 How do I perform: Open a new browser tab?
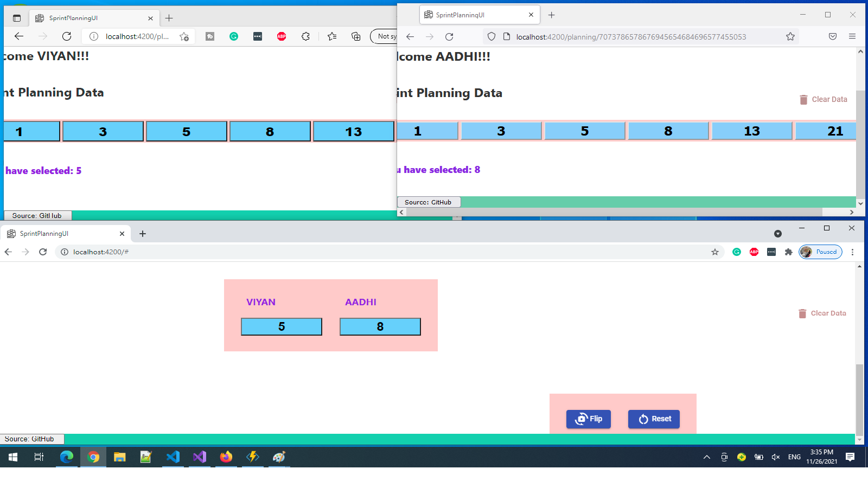click(x=143, y=234)
